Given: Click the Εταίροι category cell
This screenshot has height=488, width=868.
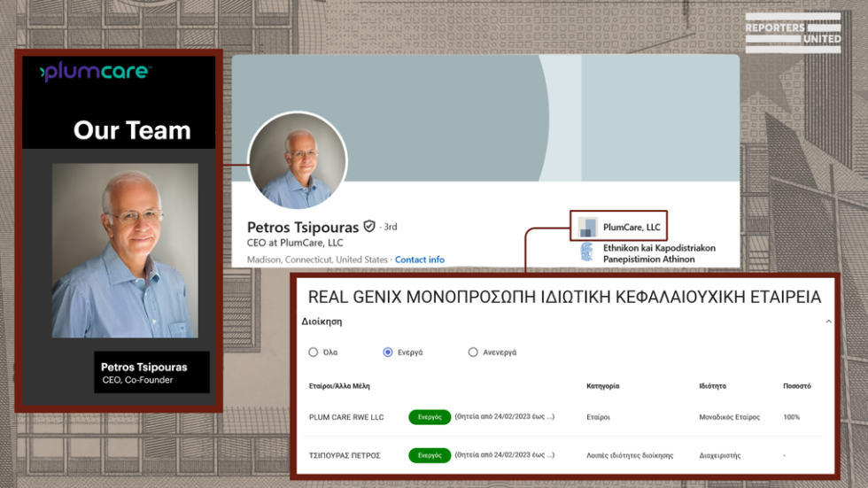Looking at the screenshot, I should 598,417.
